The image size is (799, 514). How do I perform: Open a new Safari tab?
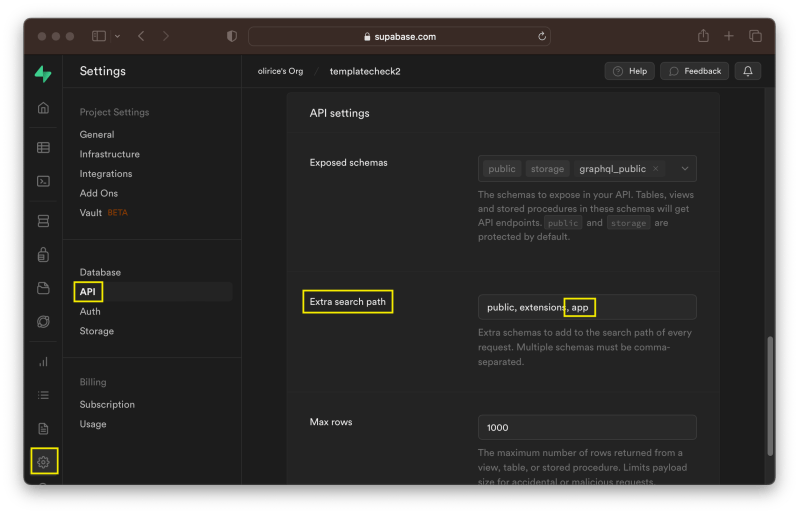coord(729,36)
